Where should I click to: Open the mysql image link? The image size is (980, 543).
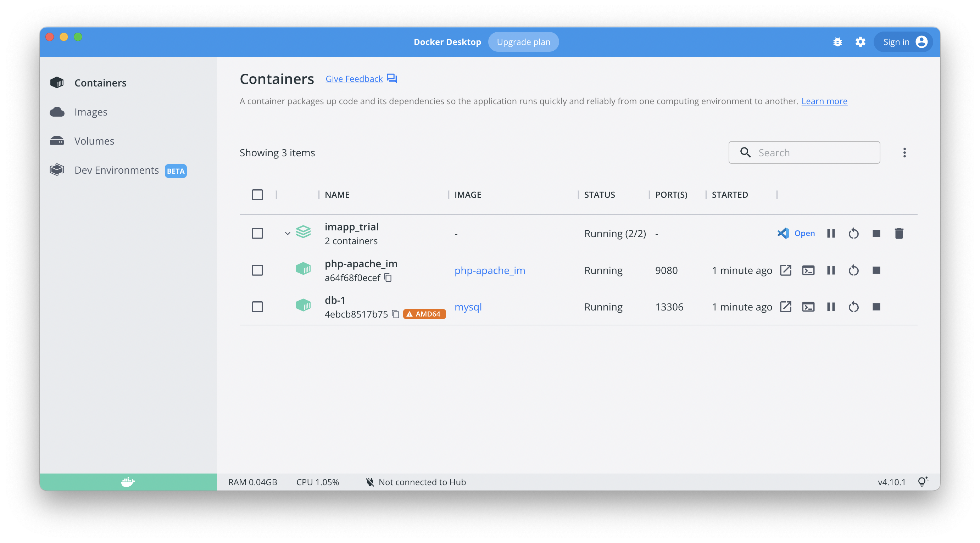[x=468, y=307]
